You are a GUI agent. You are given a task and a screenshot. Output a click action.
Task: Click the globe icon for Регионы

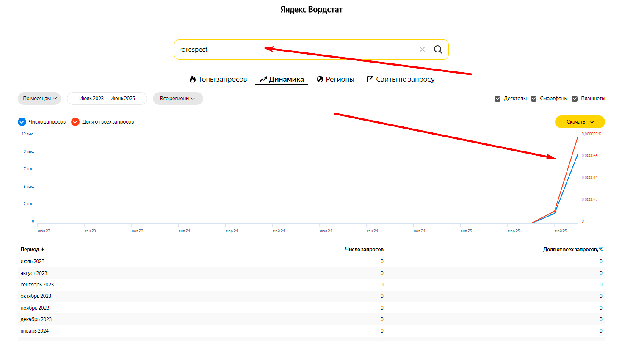point(320,79)
